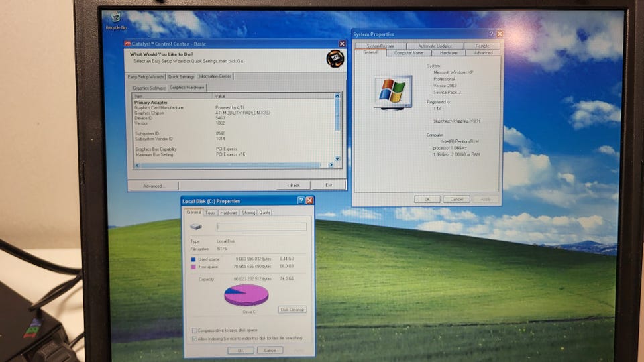Screen dimensions: 644x362
Task: Toggle Allow Indexing Service checkbox
Action: [x=194, y=339]
